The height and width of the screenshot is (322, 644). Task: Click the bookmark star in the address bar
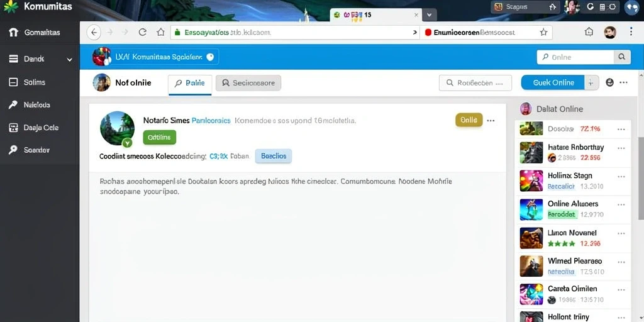(x=544, y=32)
